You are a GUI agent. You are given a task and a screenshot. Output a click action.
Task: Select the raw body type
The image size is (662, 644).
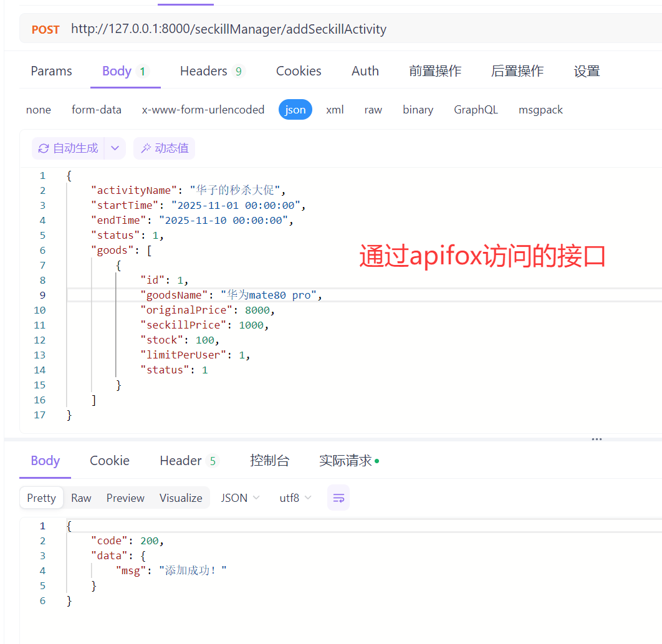[x=373, y=110]
